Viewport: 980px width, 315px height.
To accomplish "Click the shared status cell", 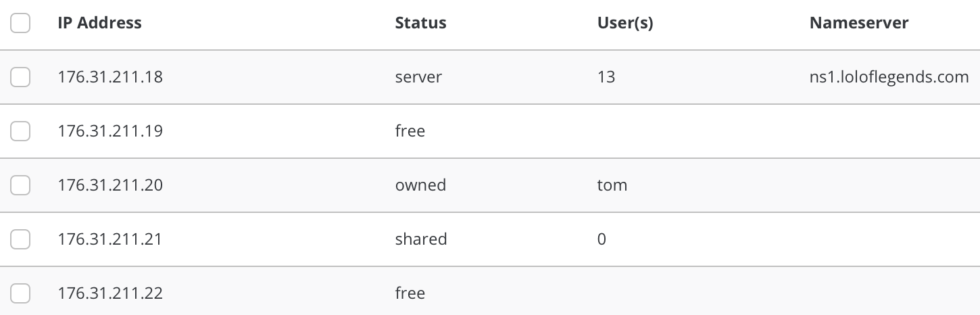I will click(x=421, y=239).
